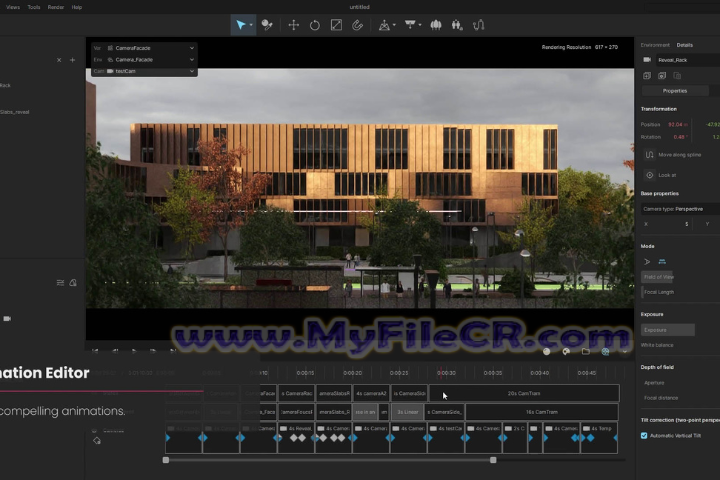Select the first camera mode icon
Image resolution: width=720 pixels, height=480 pixels.
pos(647,261)
